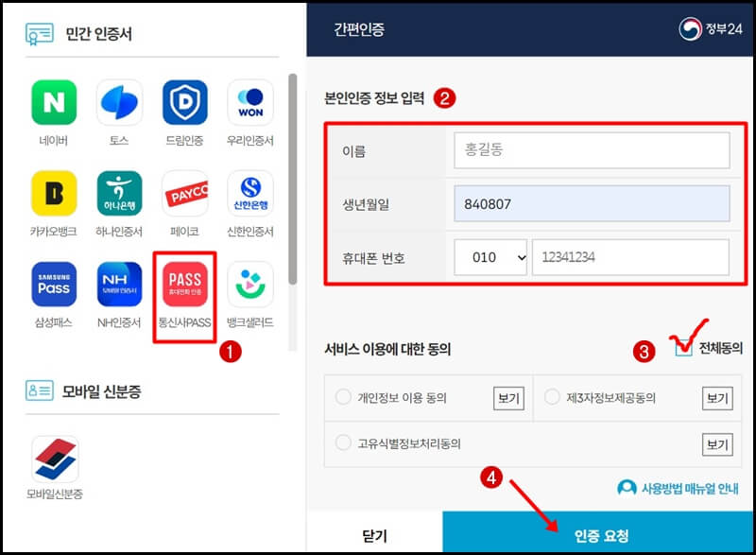This screenshot has width=756, height=555.
Task: Select the Mobile ID (모바일신분증) icon
Action: coord(55,460)
